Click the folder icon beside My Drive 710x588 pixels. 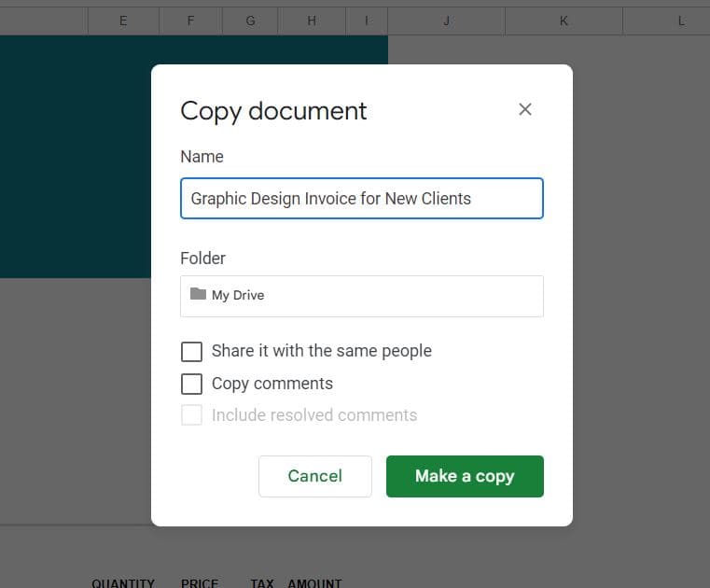pos(198,294)
